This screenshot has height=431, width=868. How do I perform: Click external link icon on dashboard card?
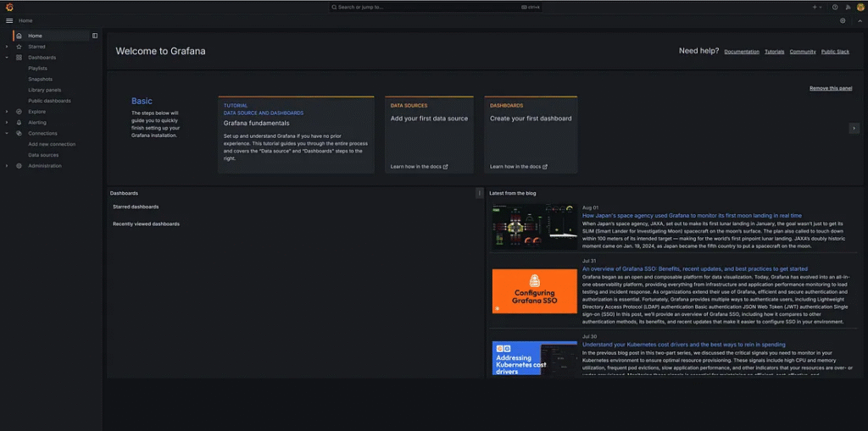pyautogui.click(x=545, y=167)
